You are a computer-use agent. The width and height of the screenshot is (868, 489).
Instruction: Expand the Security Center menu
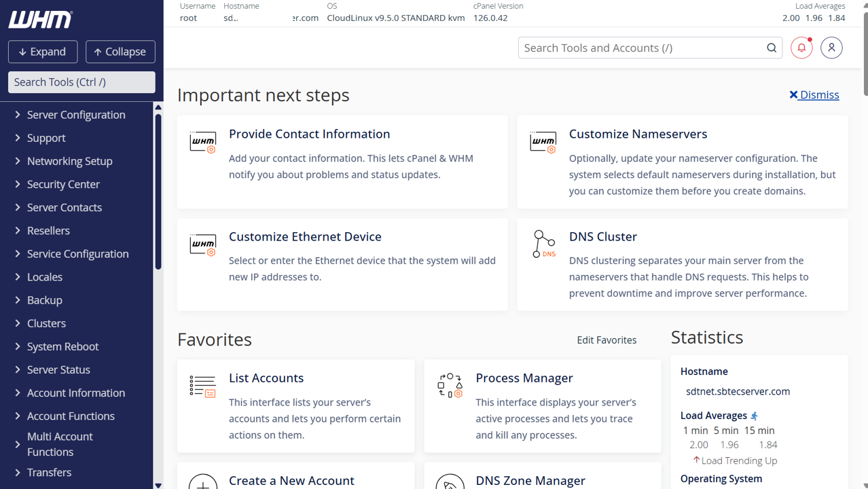pos(63,184)
